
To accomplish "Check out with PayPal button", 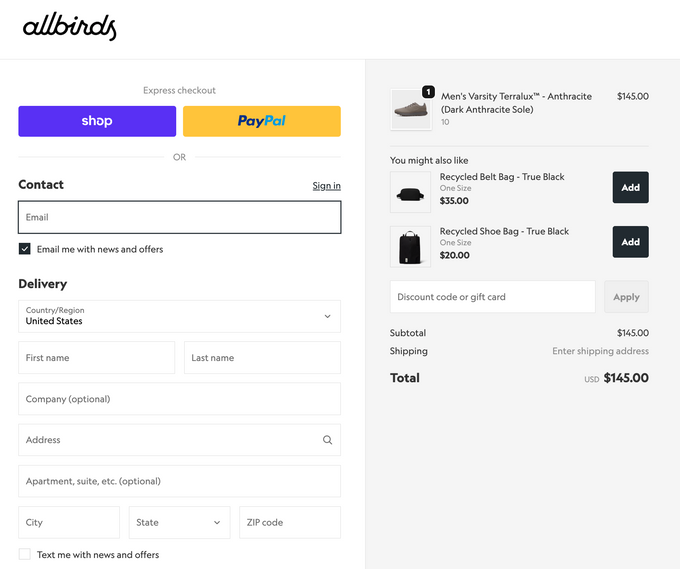I will pos(262,121).
